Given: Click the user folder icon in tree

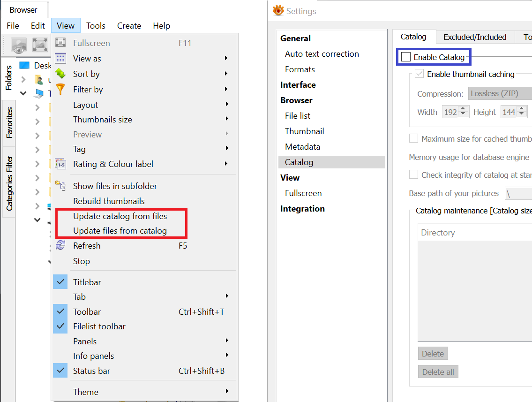Looking at the screenshot, I should 39,80.
